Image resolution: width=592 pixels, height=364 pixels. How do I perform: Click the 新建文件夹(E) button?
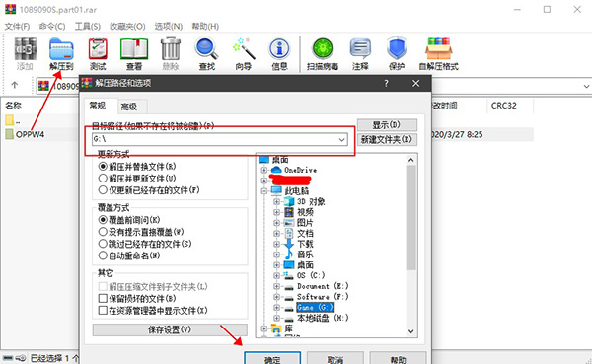pos(387,140)
